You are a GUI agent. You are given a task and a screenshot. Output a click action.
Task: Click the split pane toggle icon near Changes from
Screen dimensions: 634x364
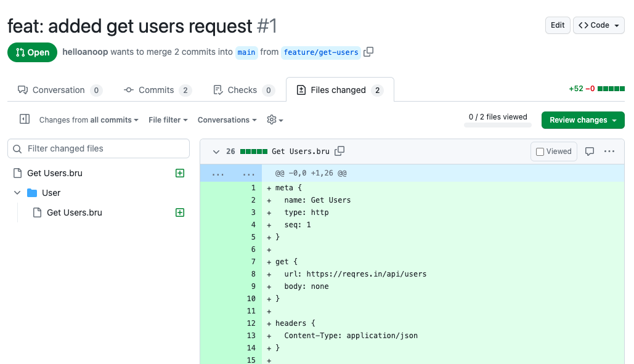24,119
